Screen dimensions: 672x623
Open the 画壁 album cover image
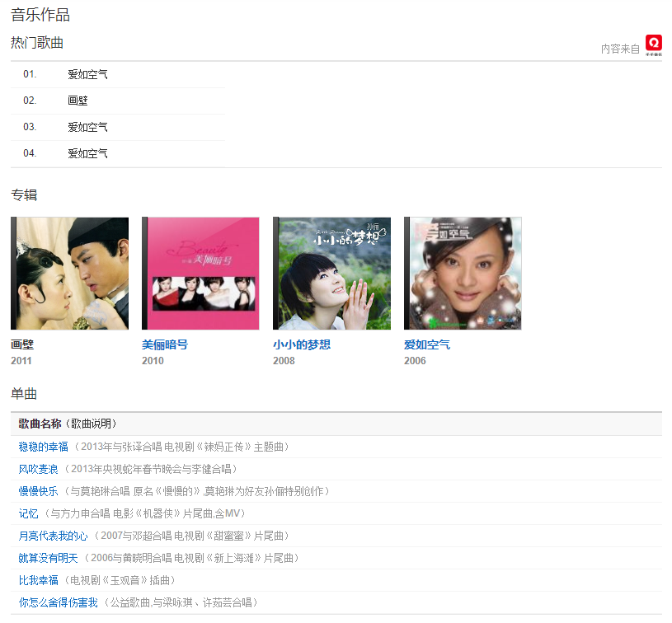click(x=70, y=274)
